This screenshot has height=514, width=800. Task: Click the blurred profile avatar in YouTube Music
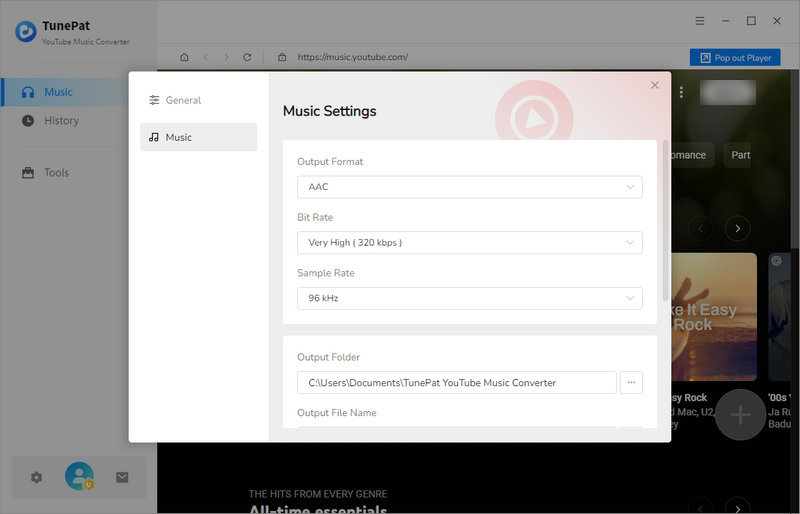click(728, 92)
